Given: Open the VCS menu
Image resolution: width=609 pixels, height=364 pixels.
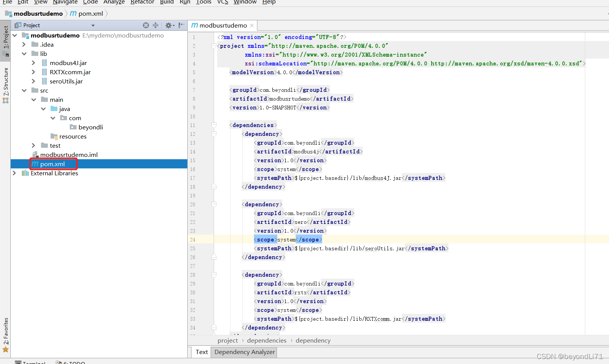Looking at the screenshot, I should [x=223, y=2].
